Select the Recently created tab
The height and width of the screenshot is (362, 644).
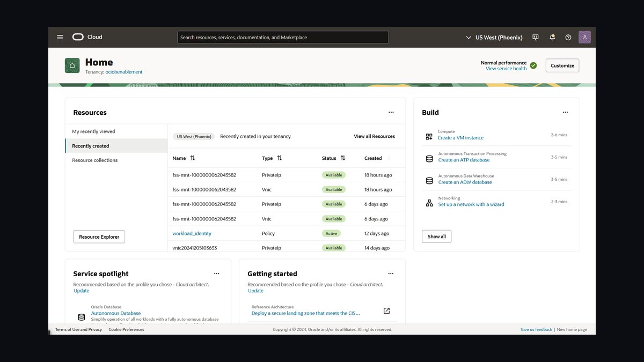click(x=116, y=146)
